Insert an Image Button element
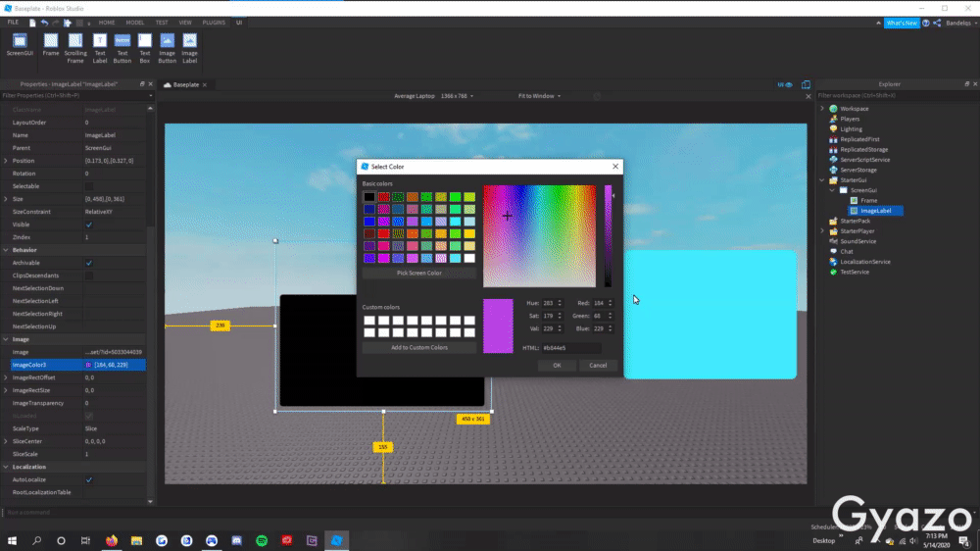Image resolution: width=980 pixels, height=551 pixels. [167, 48]
